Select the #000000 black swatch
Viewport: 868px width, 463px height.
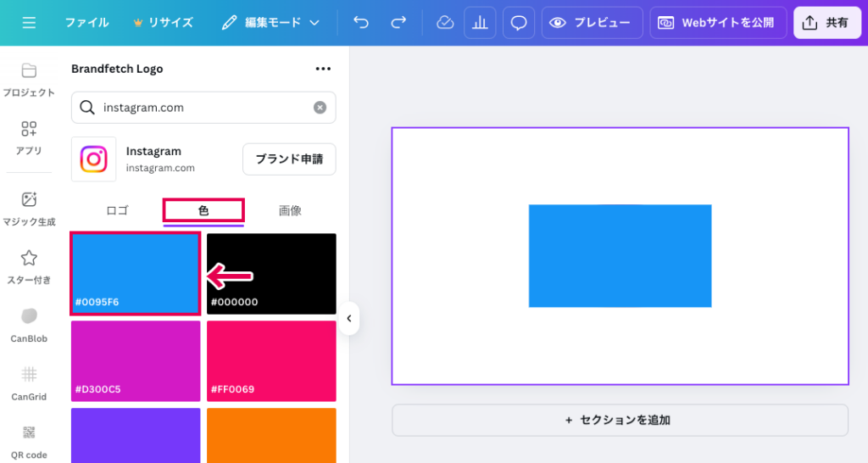(x=272, y=274)
